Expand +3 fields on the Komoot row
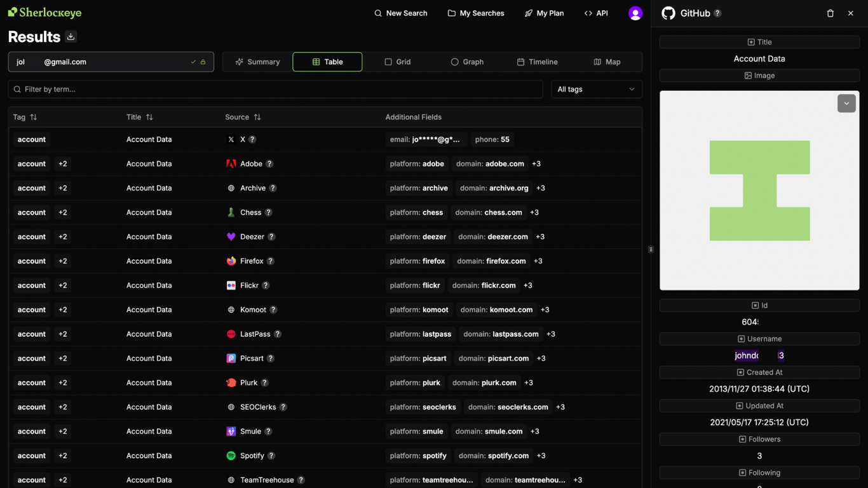The height and width of the screenshot is (488, 868). (545, 310)
